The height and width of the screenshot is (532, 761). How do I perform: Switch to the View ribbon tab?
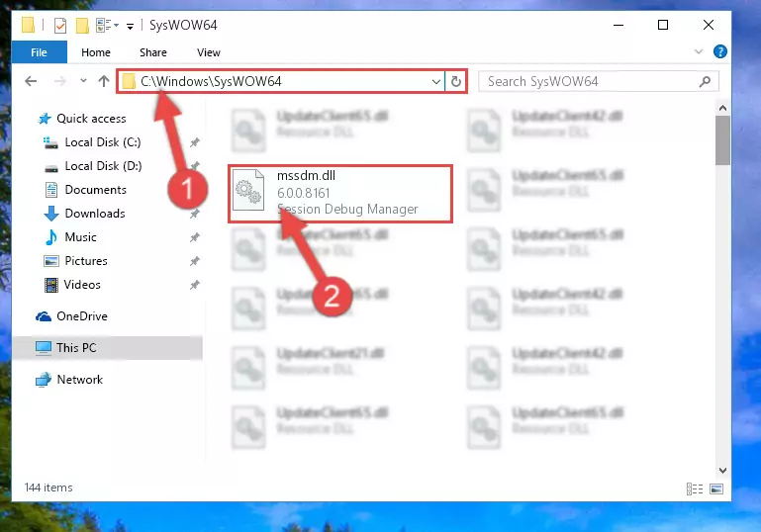[x=209, y=52]
